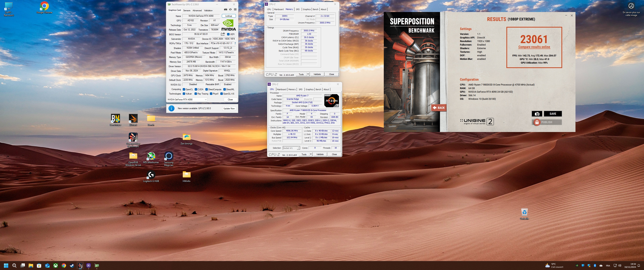This screenshot has width=644, height=270.
Task: Open the 3DMark desktop shortcut
Action: tap(133, 120)
